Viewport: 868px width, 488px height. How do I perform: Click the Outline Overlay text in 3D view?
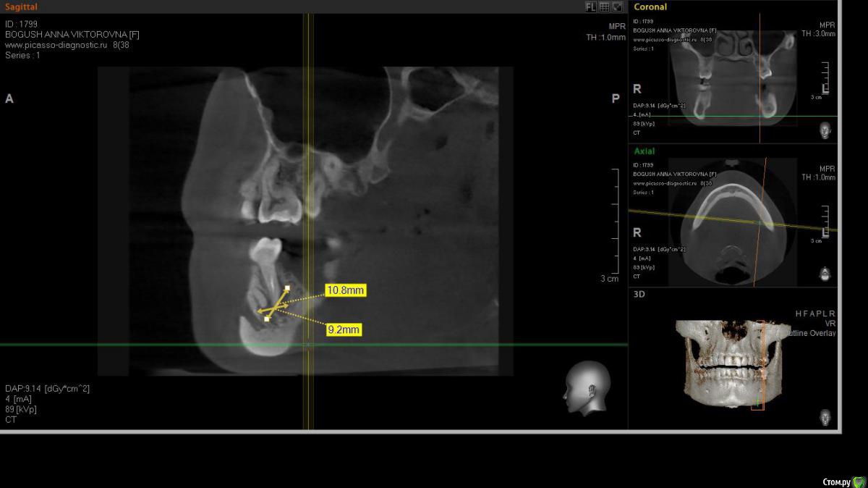(x=814, y=334)
